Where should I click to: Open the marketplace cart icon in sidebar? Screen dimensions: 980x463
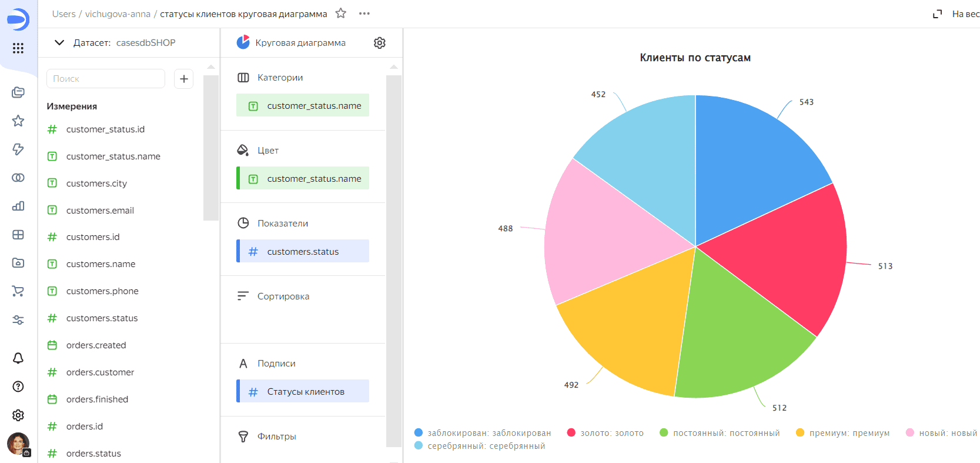[x=18, y=291]
